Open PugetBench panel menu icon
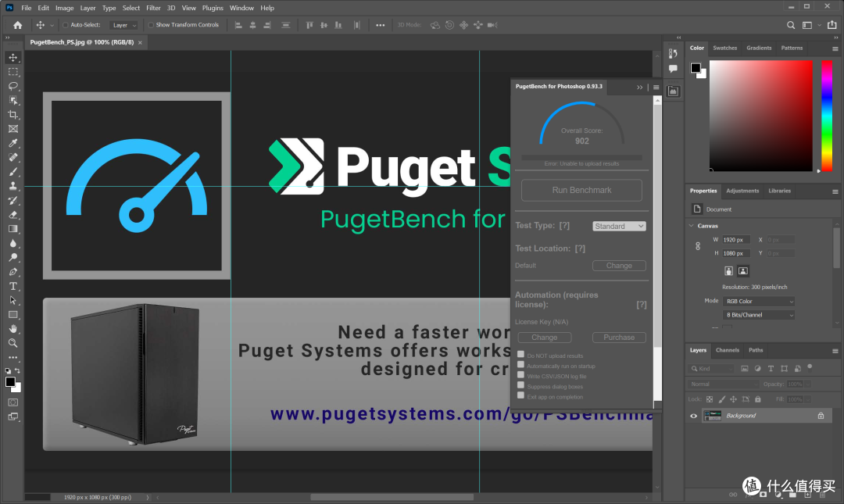 tap(656, 88)
